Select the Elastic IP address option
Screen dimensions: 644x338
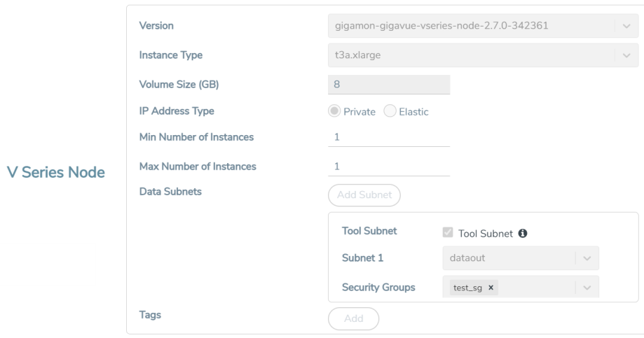pyautogui.click(x=390, y=111)
